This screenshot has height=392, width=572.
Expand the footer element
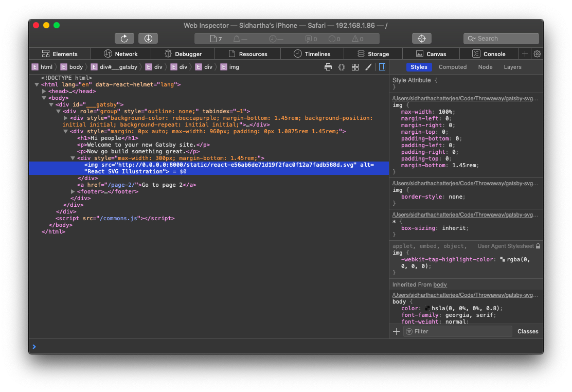point(73,191)
